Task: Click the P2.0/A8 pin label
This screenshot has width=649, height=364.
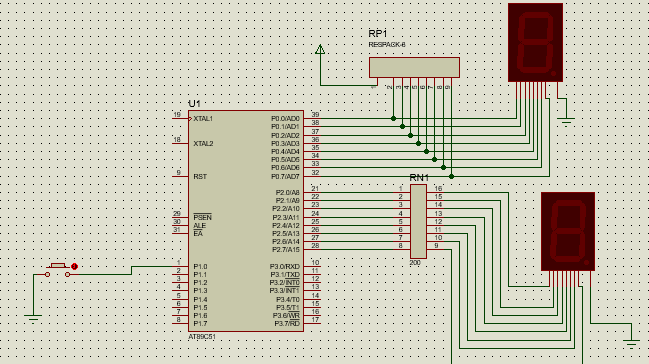Action: tap(288, 193)
